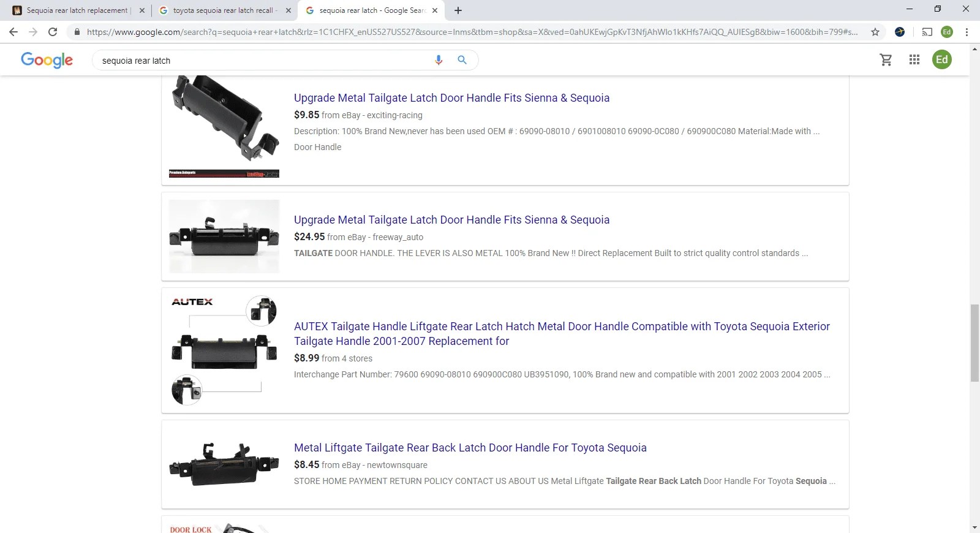Close the 'Sequoia rear latch replacement' tab
The height and width of the screenshot is (533, 980).
click(x=141, y=10)
